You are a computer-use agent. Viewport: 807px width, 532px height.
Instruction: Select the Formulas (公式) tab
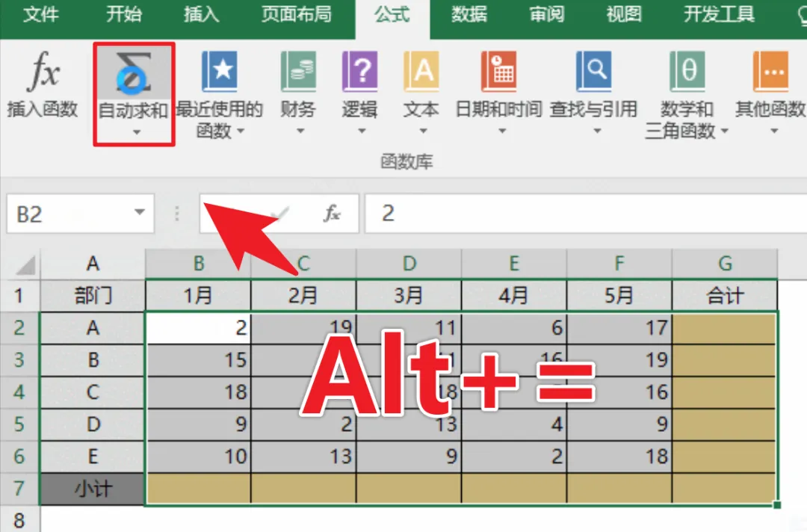392,15
